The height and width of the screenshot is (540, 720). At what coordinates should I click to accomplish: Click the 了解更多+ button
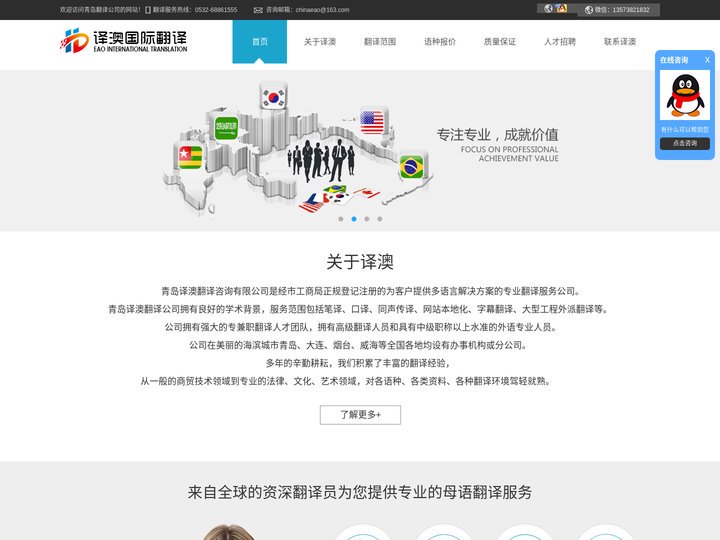(x=360, y=415)
